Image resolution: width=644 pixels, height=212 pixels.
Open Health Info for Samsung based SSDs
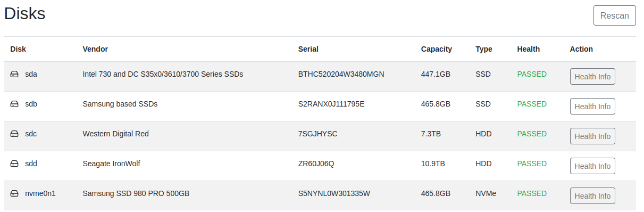pos(592,107)
